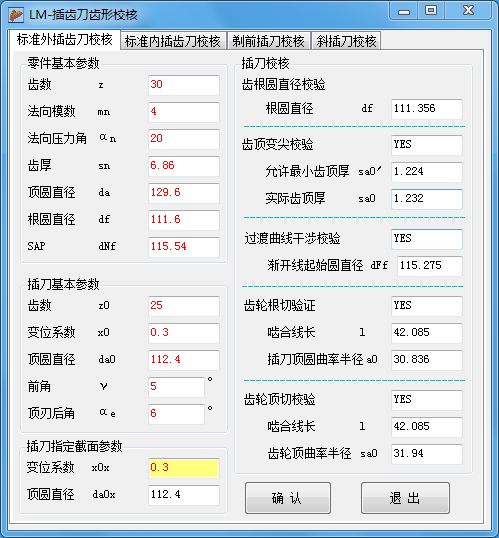This screenshot has width=499, height=538.
Task: Click the 过渡曲线干涉校验 label
Action: (292, 238)
